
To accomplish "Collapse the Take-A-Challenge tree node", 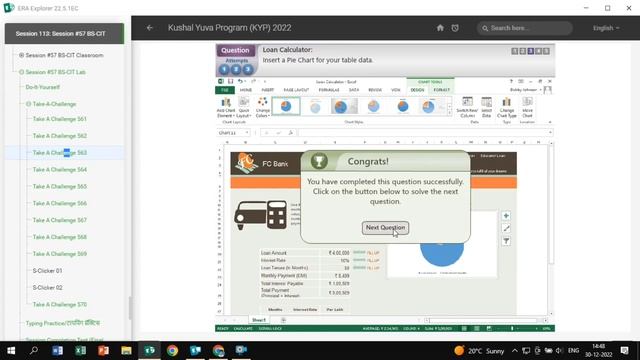I will pyautogui.click(x=29, y=104).
